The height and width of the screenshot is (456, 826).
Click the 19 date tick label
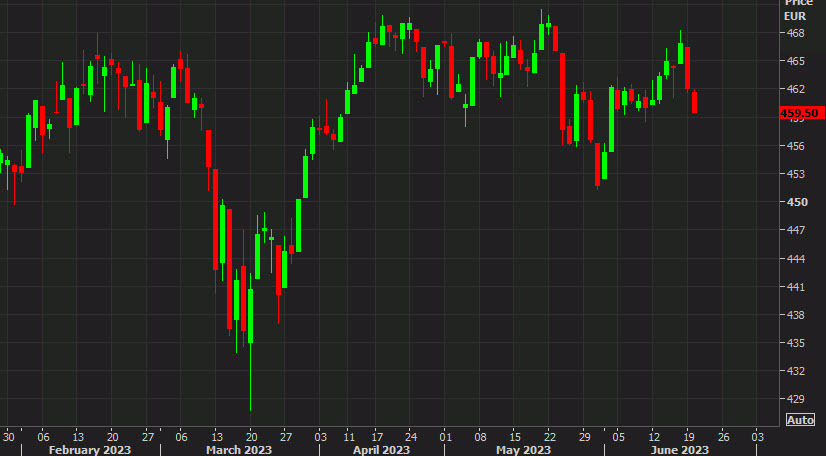coord(688,437)
